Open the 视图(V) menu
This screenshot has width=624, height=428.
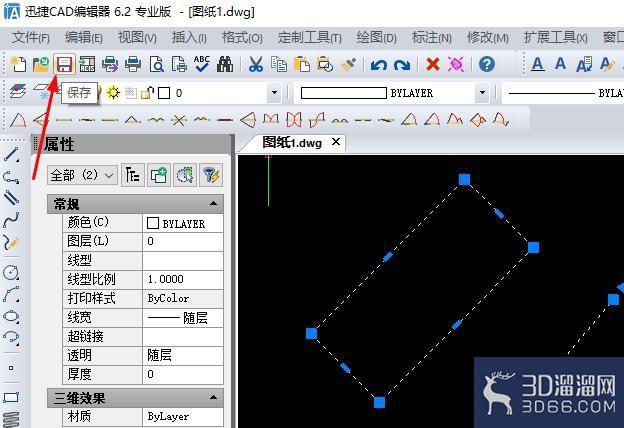137,38
